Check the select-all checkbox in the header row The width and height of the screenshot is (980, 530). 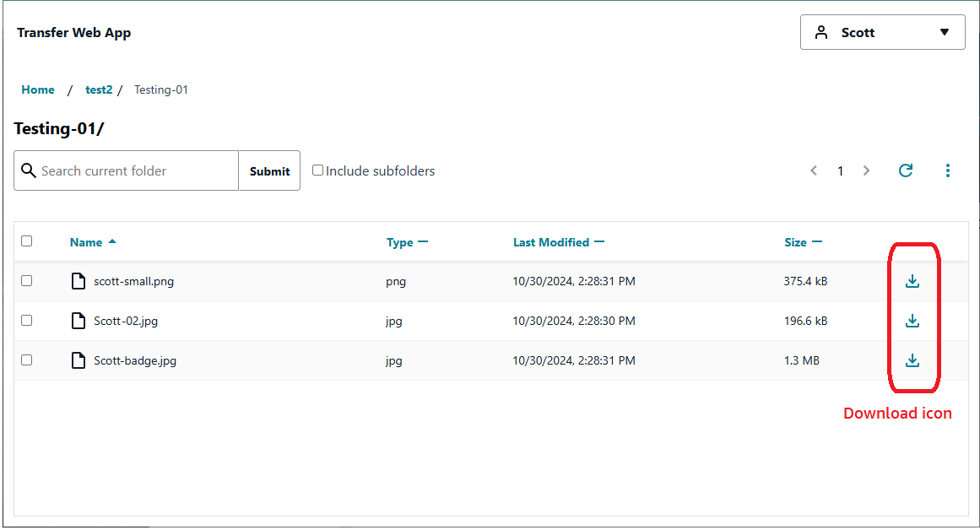coord(26,241)
